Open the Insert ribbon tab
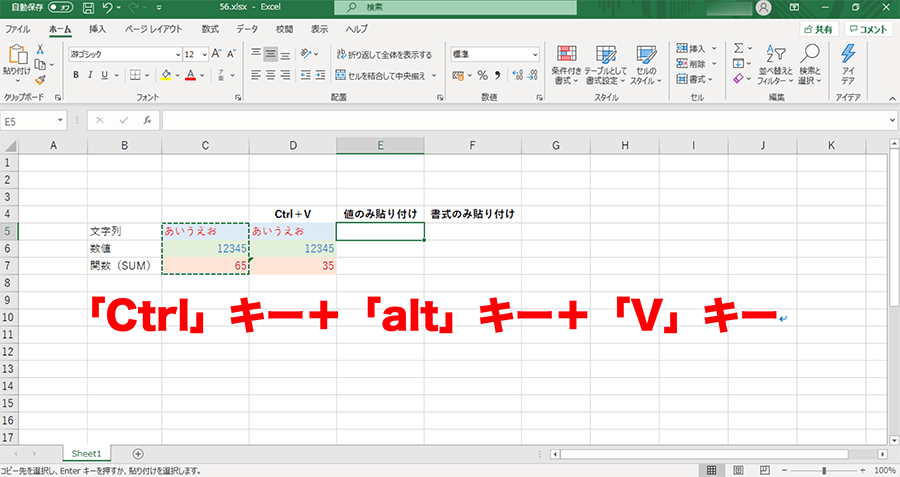The image size is (900, 477). coord(98,29)
